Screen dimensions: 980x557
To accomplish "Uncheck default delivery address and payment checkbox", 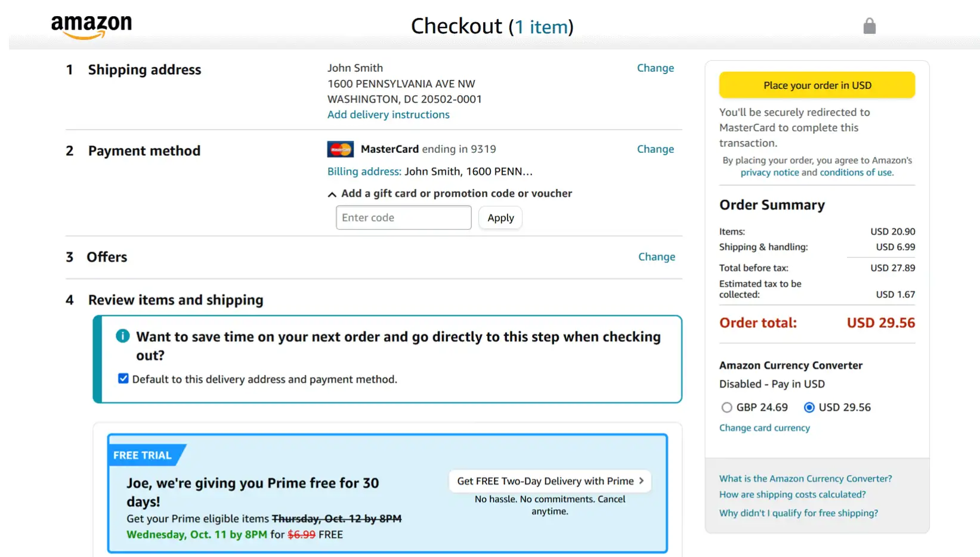I will (x=123, y=378).
